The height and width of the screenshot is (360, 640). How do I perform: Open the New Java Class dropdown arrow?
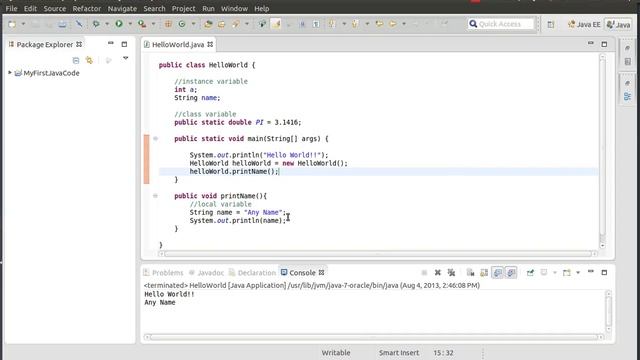tap(193, 24)
